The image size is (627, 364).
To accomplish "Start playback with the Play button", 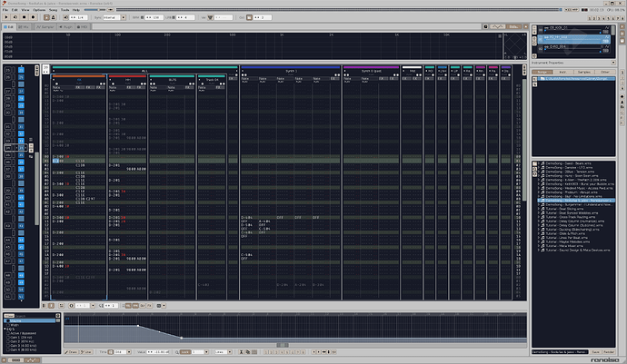I will [x=6, y=17].
